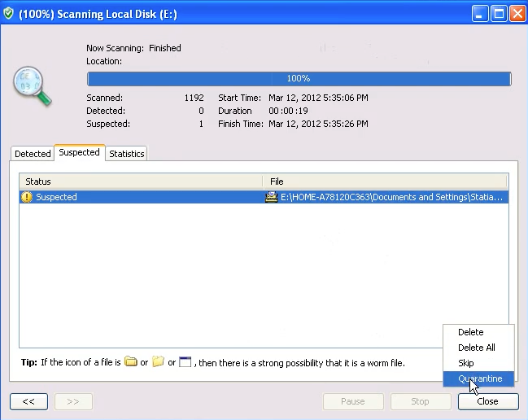This screenshot has width=528, height=420.
Task: Click the second folder icon in the Tip
Action: click(x=158, y=362)
